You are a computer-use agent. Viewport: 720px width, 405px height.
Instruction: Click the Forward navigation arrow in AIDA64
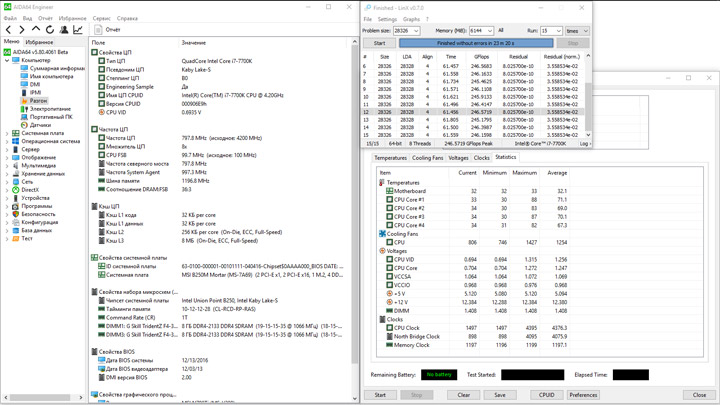23,30
